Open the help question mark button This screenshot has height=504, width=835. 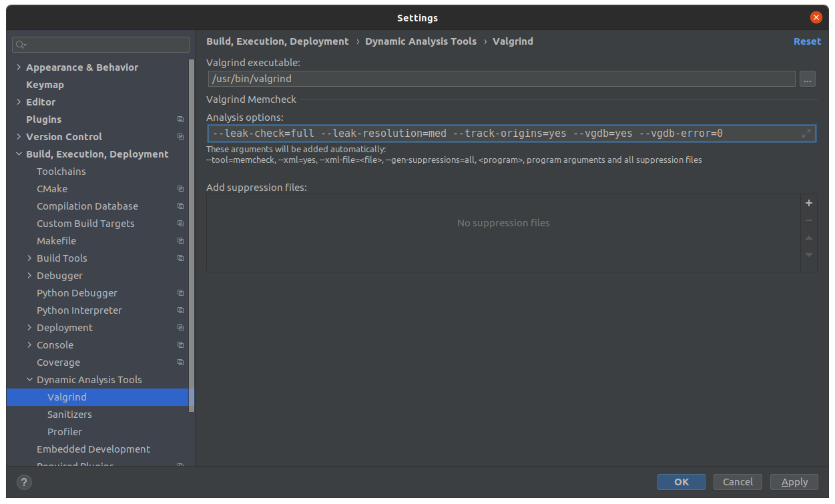[x=24, y=482]
